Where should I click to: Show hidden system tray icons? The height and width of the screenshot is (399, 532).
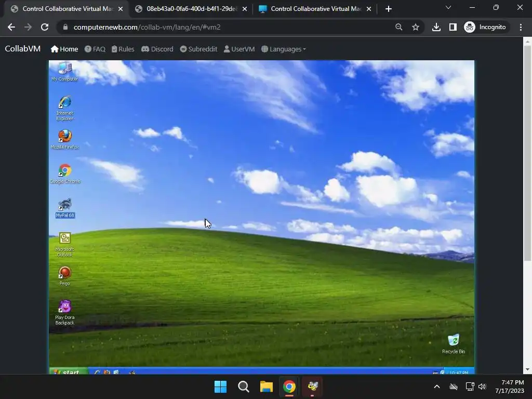pyautogui.click(x=437, y=387)
